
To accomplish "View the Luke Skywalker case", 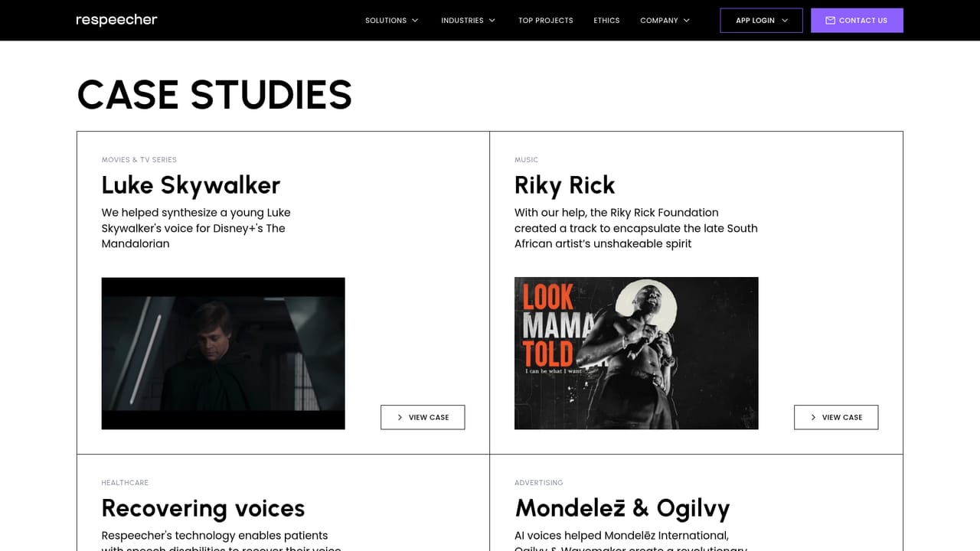I will 423,417.
